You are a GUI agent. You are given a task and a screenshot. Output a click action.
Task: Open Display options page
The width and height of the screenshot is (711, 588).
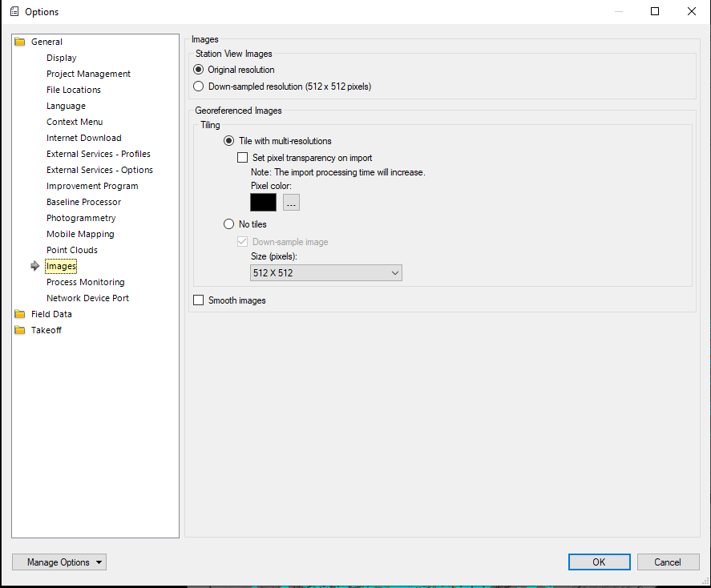61,58
